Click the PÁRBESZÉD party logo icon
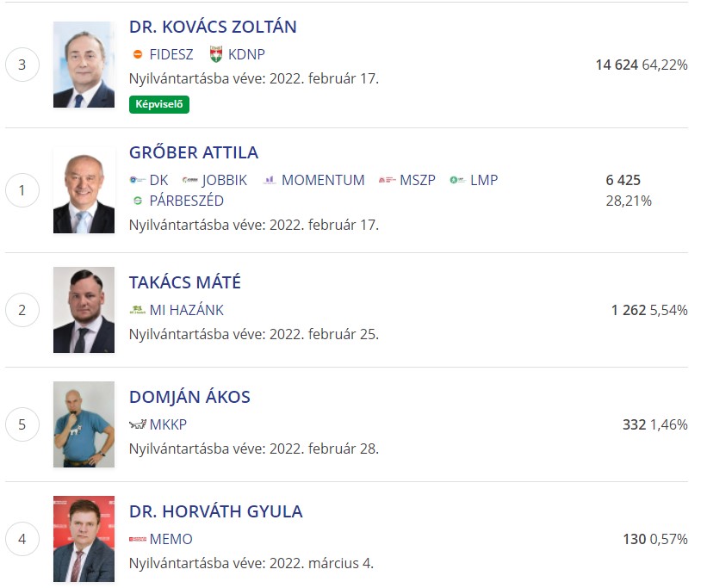The height and width of the screenshot is (588, 707). click(x=138, y=201)
